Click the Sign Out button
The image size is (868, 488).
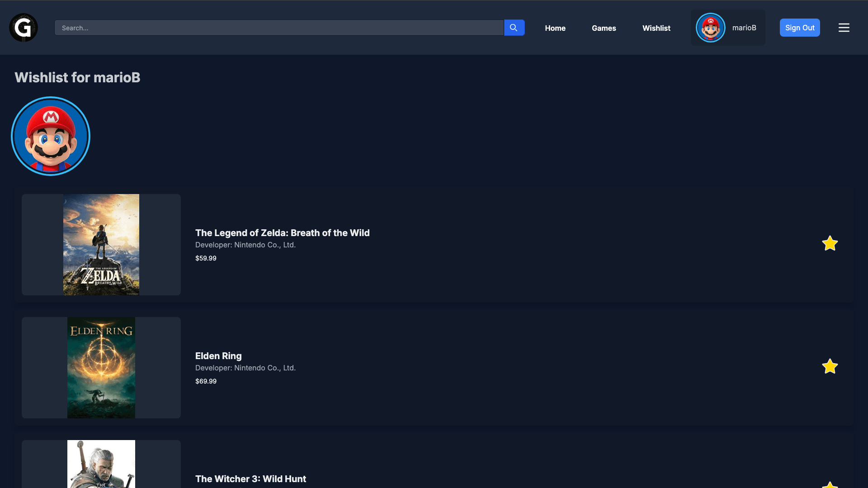800,28
